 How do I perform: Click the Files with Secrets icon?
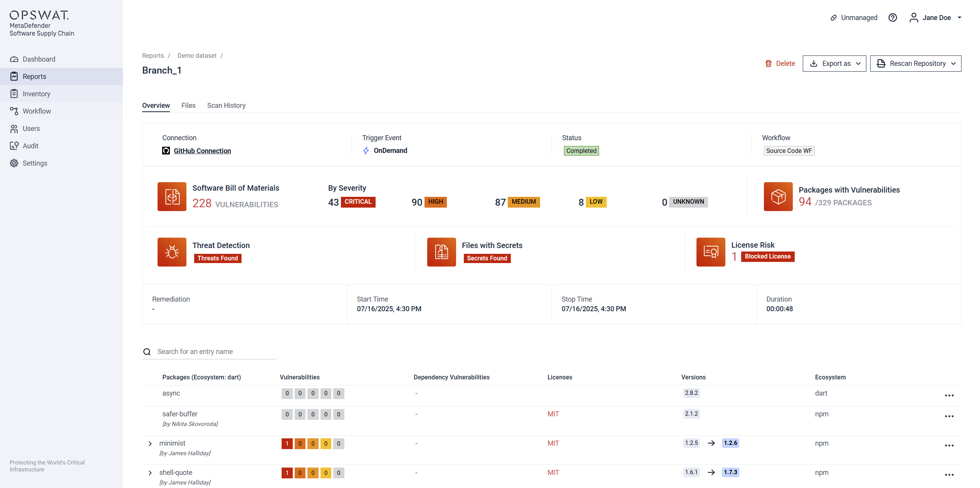(441, 252)
